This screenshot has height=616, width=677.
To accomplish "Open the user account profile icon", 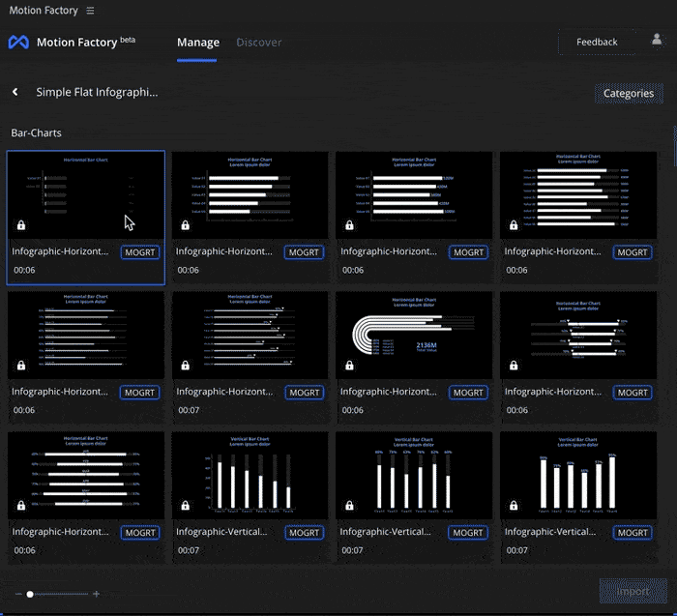I will coord(657,41).
